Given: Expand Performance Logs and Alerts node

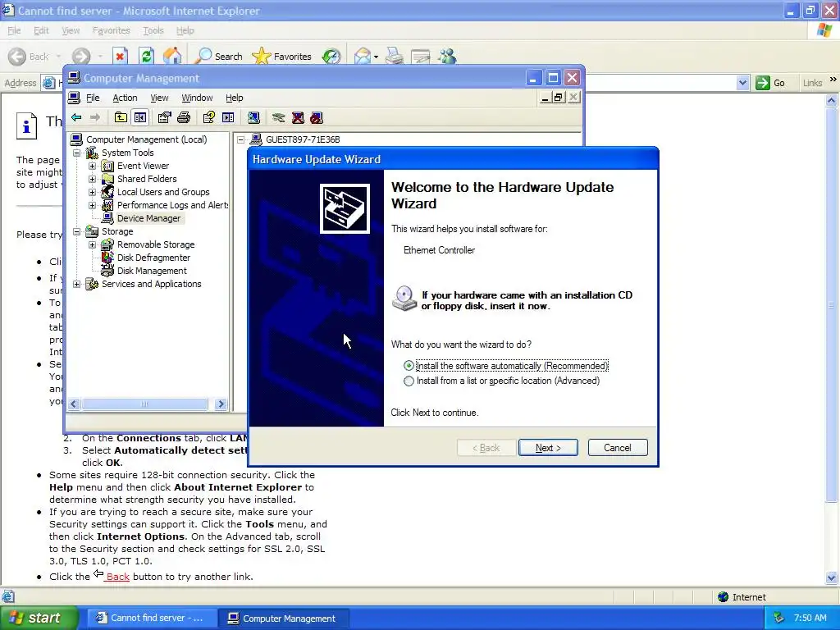Looking at the screenshot, I should (92, 205).
